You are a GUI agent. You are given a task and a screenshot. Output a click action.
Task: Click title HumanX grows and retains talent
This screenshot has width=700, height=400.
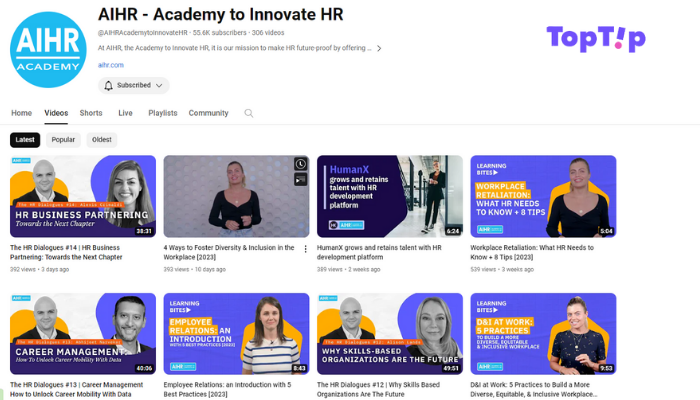click(379, 252)
